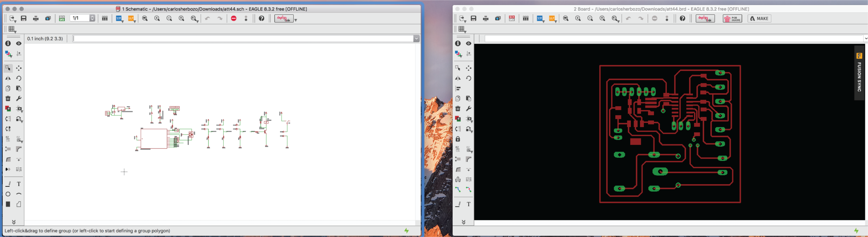Toggle layer visibility eye in schematic palette
The height and width of the screenshot is (237, 868).
(19, 44)
